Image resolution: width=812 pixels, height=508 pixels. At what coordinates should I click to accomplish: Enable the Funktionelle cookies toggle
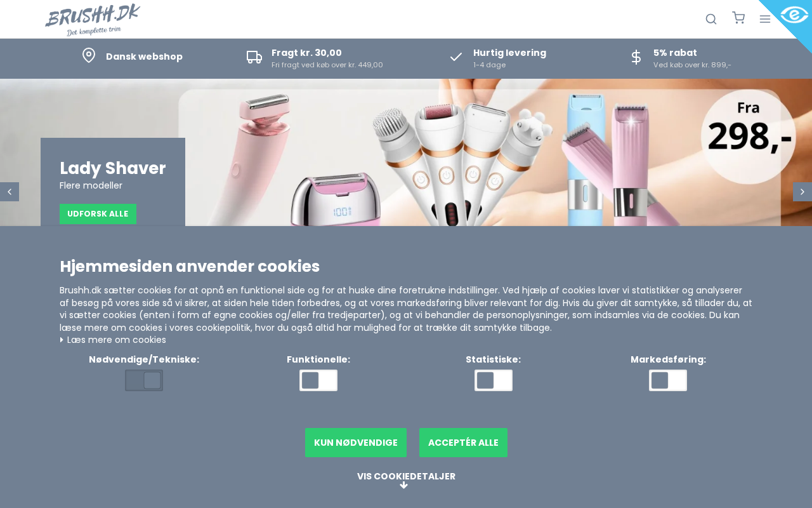[318, 380]
